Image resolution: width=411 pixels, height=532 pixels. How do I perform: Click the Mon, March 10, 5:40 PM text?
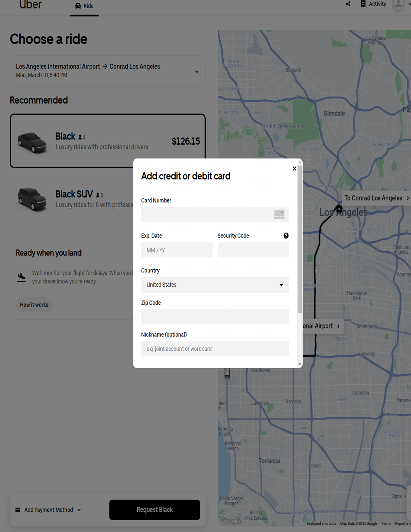pos(42,75)
